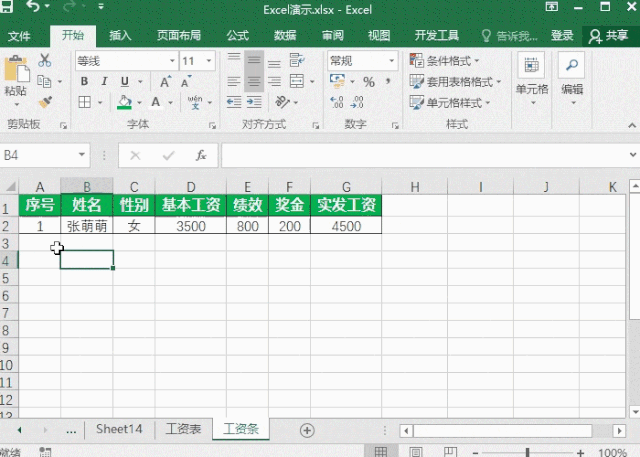Click the Borders icon

[84, 102]
